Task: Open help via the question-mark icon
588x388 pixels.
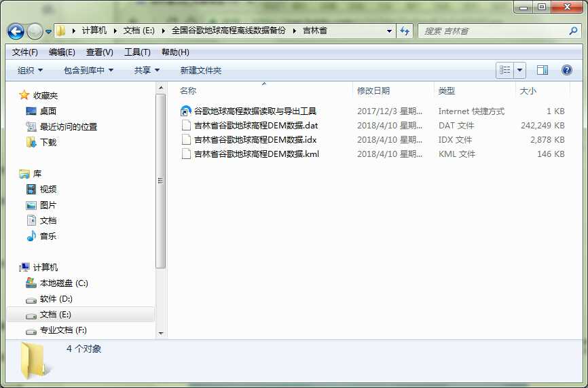Action: point(567,70)
